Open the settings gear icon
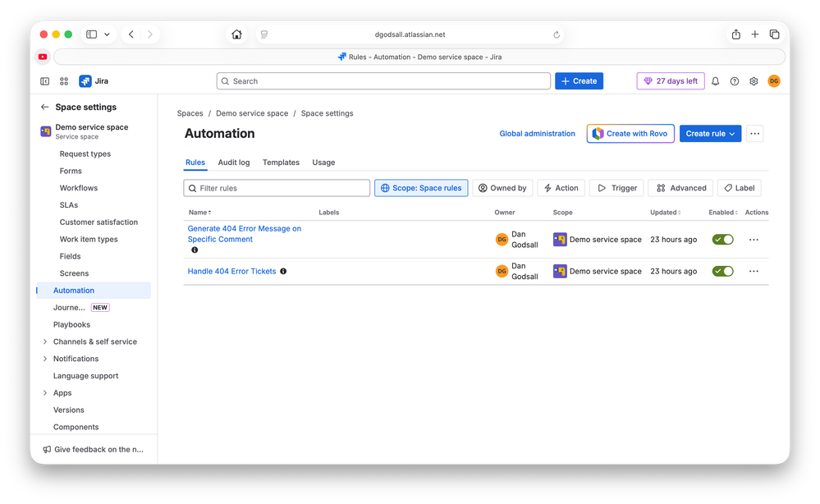This screenshot has width=820, height=504. 754,81
